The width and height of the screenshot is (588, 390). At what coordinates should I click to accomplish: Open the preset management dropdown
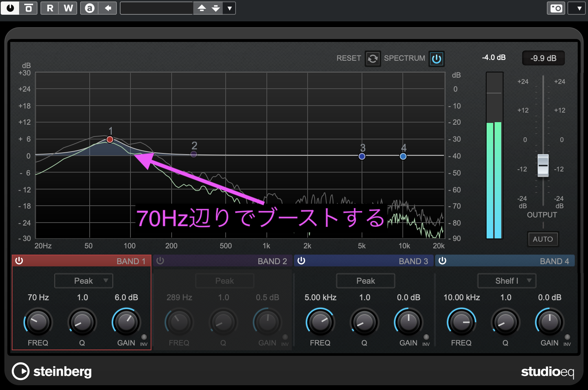pos(230,8)
